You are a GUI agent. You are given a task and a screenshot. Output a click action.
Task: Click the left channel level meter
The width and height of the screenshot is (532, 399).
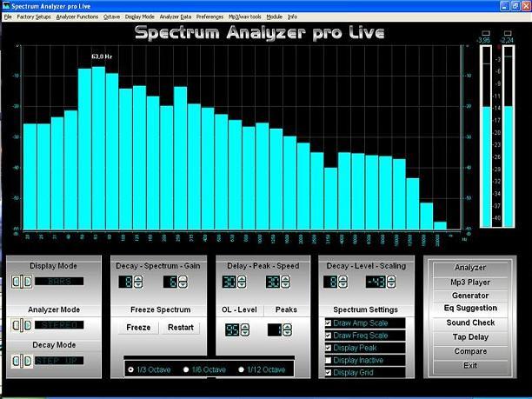[487, 136]
